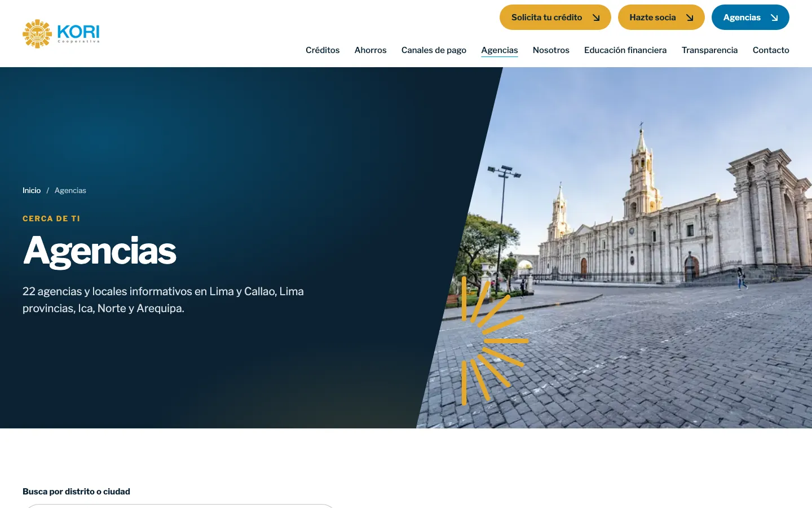Click the arrow icon in Hazte socia

click(690, 17)
